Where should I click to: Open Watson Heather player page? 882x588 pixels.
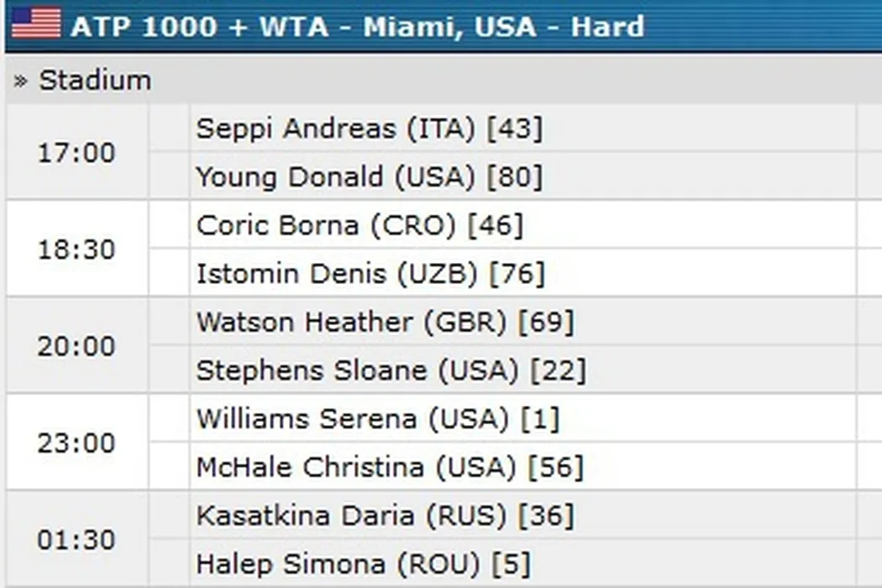click(303, 322)
